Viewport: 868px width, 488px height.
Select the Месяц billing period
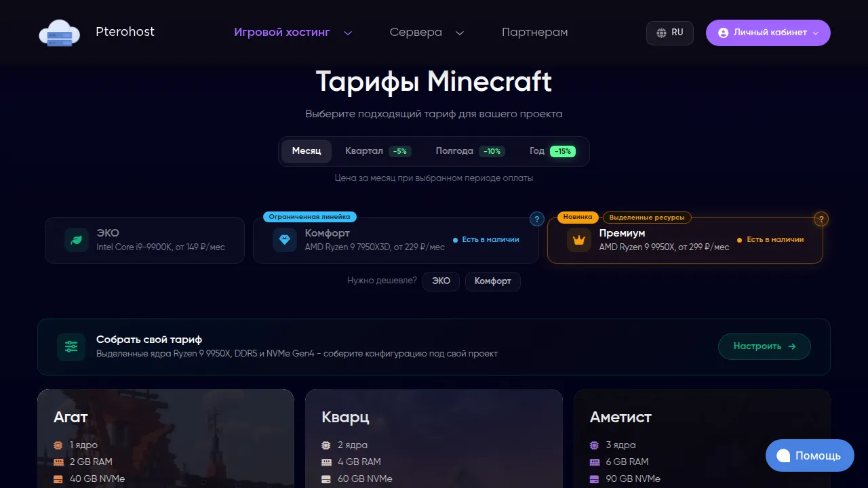pos(307,151)
